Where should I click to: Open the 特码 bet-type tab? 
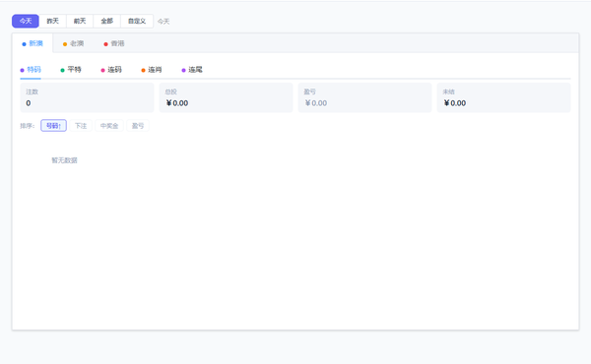[31, 70]
